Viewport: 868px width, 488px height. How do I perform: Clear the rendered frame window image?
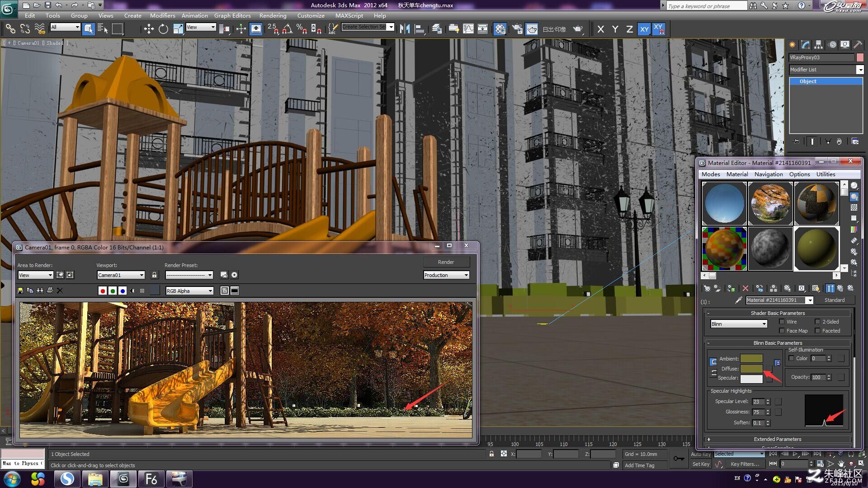click(x=60, y=291)
